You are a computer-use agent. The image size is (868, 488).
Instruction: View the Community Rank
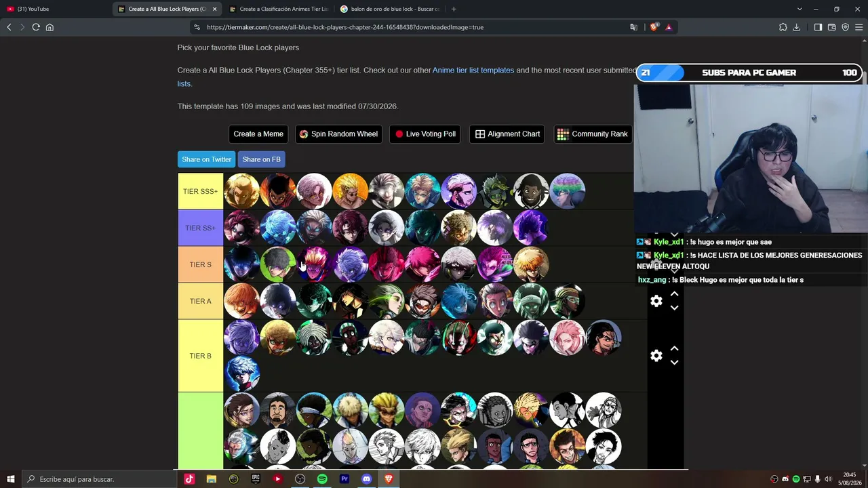pyautogui.click(x=593, y=134)
